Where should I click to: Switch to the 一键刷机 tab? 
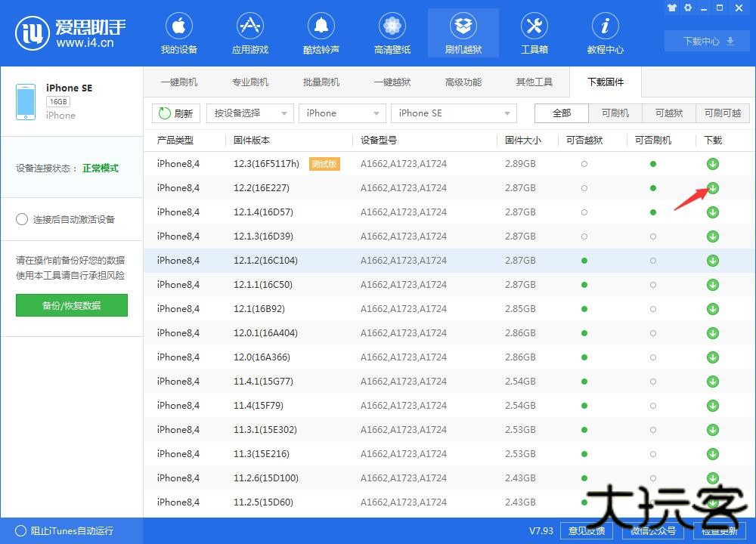click(179, 82)
